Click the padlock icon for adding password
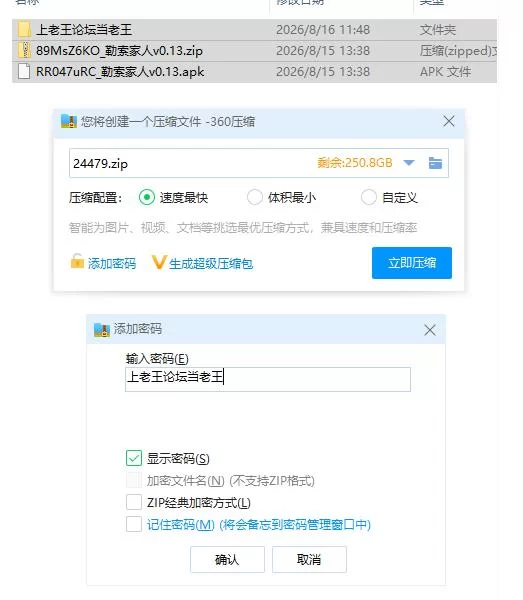The image size is (523, 600). point(77,261)
